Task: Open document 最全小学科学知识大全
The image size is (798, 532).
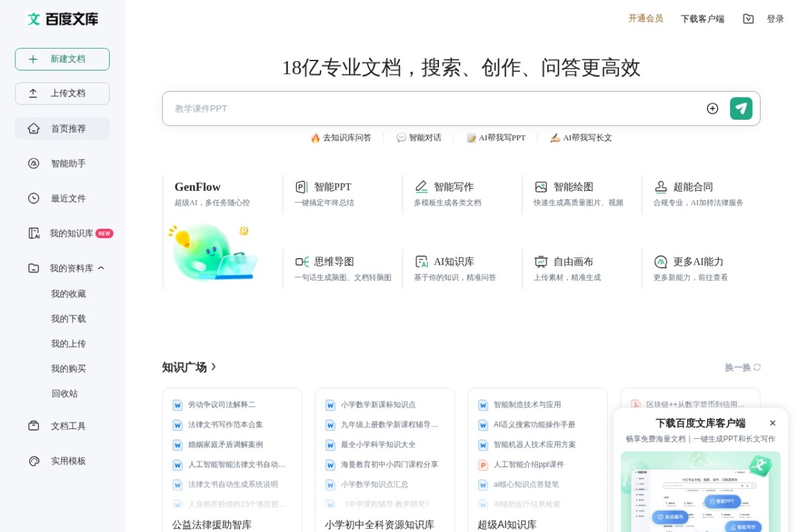Action: click(x=378, y=444)
